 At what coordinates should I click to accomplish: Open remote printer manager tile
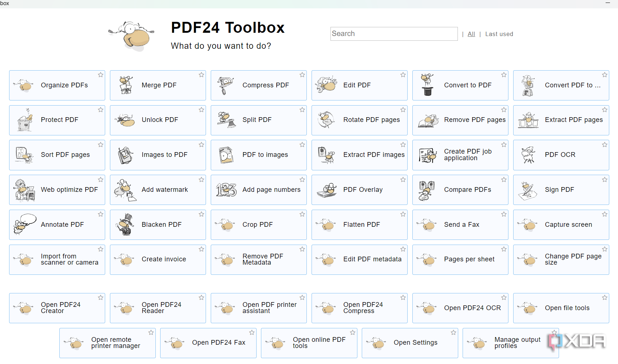click(107, 343)
